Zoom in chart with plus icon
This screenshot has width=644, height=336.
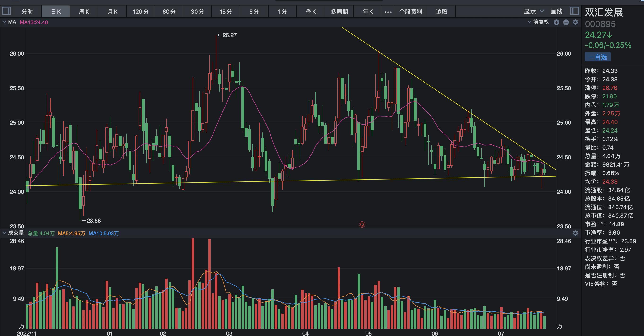pos(557,22)
